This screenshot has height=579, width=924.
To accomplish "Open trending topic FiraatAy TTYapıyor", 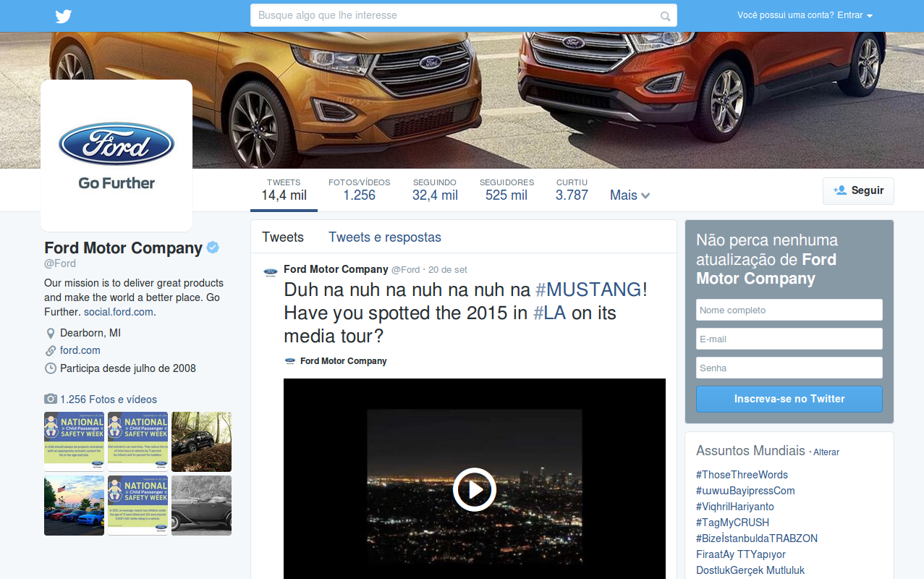I will [x=741, y=554].
